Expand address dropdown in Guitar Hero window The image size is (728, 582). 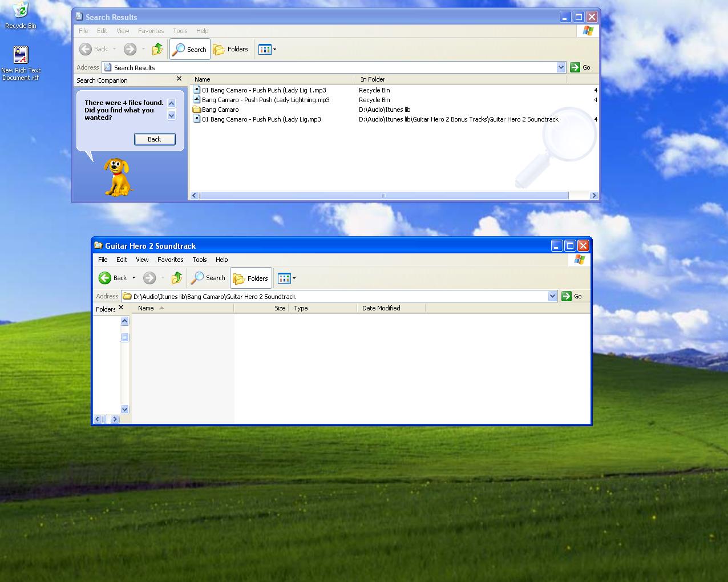pos(552,296)
